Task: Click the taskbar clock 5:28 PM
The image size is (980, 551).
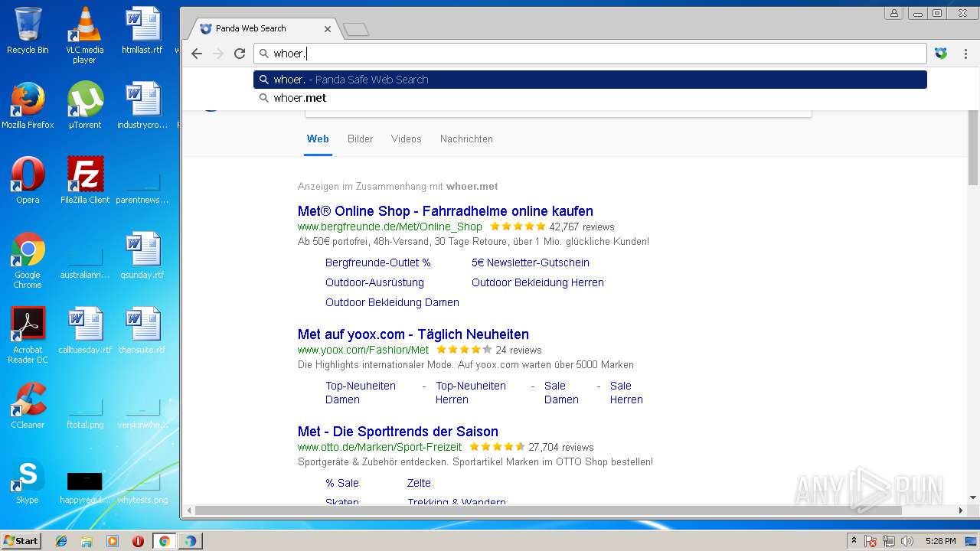Action: (940, 541)
